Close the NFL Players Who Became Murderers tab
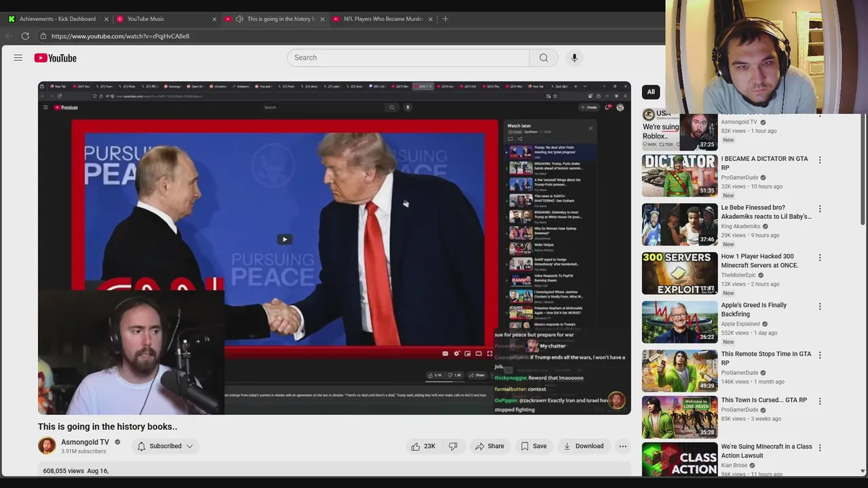868x488 pixels. tap(431, 19)
